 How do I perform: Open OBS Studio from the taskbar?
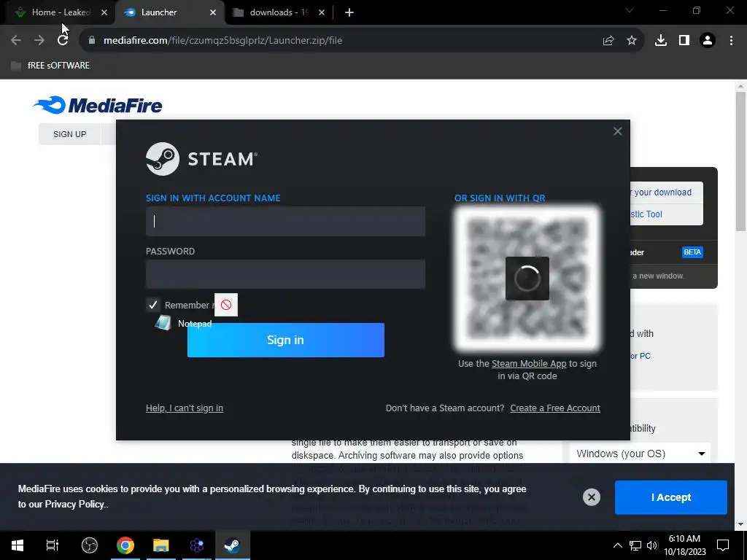(x=89, y=545)
